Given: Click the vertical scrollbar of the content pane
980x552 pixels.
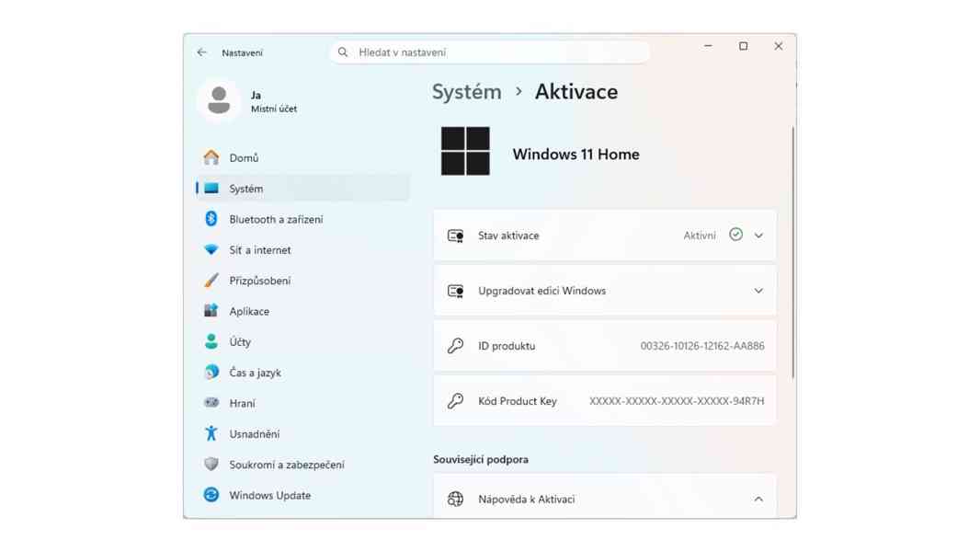Looking at the screenshot, I should [792, 253].
